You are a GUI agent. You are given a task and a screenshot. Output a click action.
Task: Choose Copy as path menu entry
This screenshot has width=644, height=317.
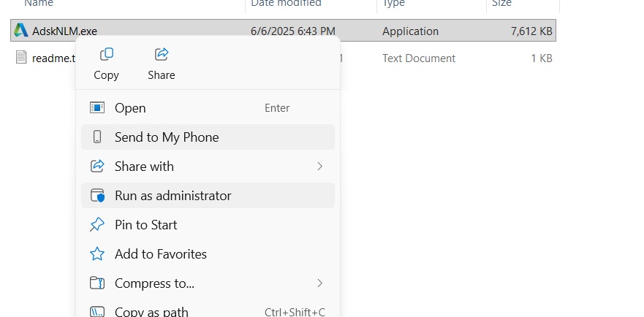[x=151, y=312]
